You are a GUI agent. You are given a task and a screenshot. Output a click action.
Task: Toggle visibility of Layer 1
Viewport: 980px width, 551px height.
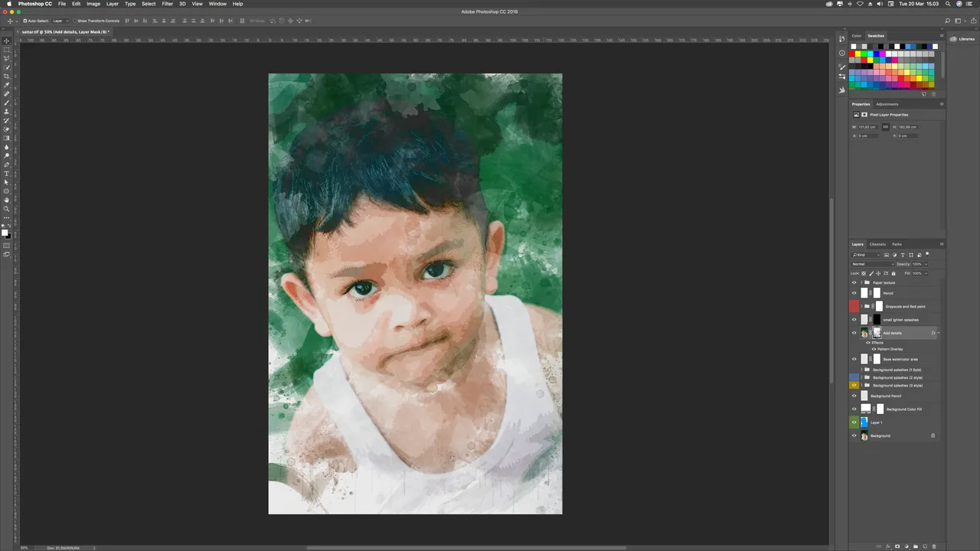tap(854, 422)
